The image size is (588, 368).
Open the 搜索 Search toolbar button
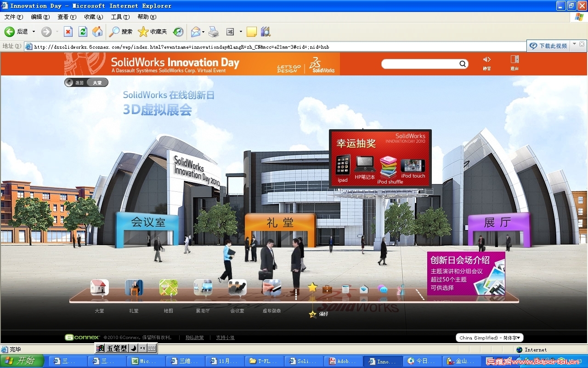(x=121, y=32)
